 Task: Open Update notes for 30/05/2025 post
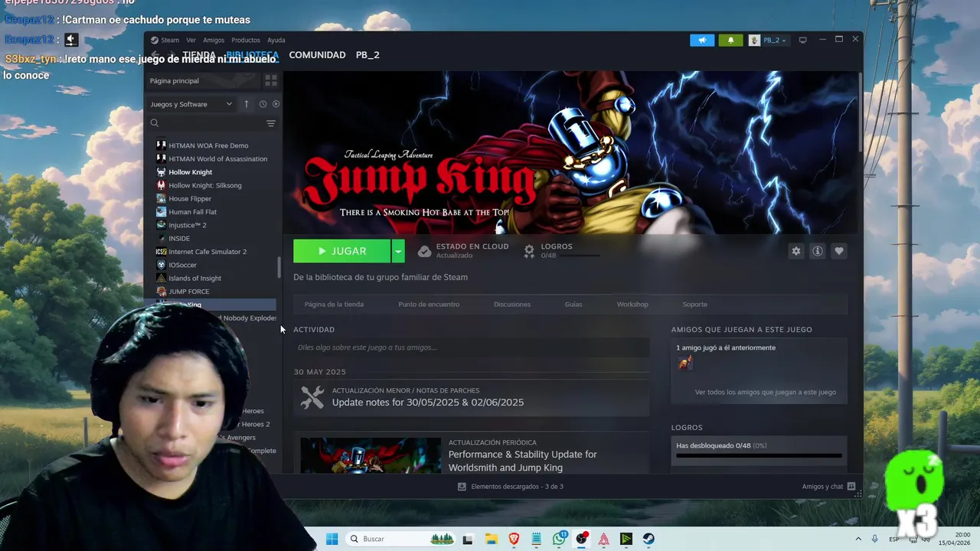(428, 403)
